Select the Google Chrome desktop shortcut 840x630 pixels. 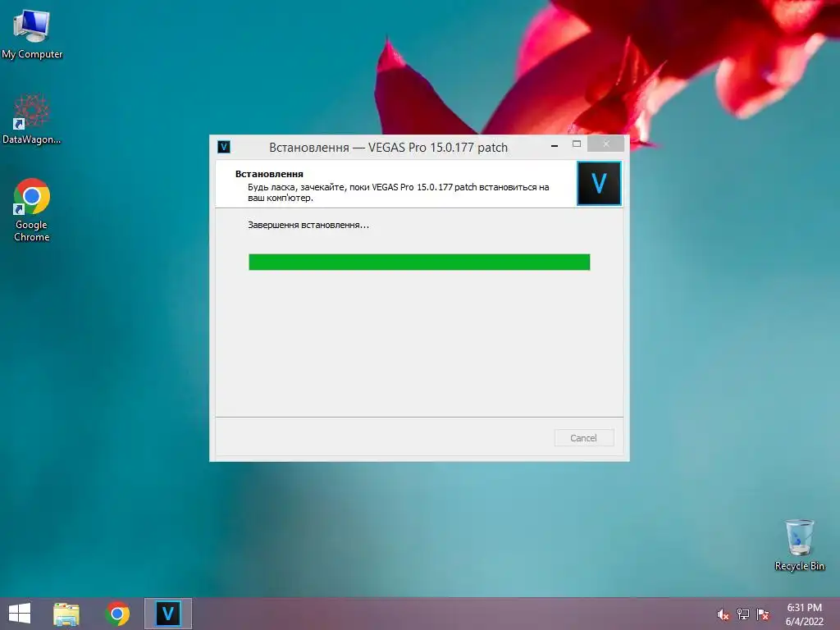click(x=32, y=209)
